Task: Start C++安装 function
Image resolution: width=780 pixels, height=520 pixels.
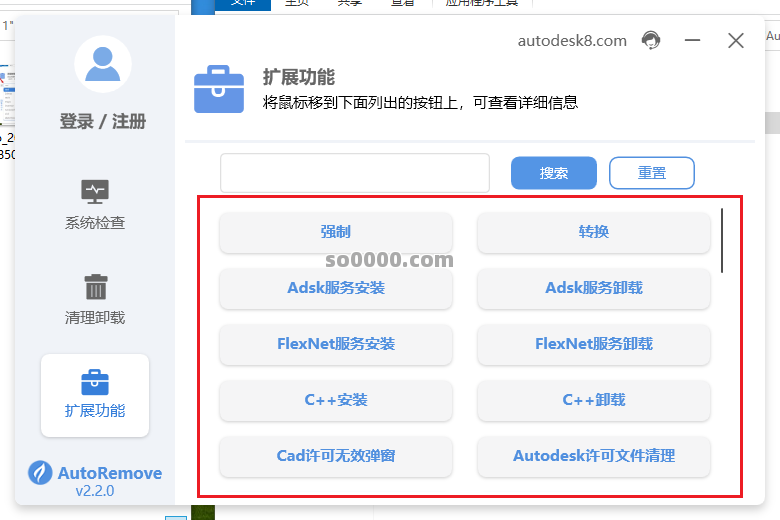Action: 336,400
